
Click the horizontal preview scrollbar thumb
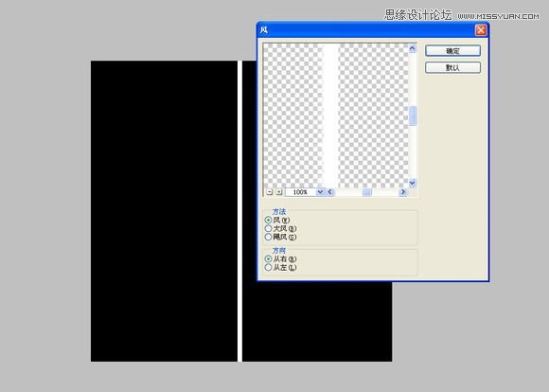coord(367,192)
